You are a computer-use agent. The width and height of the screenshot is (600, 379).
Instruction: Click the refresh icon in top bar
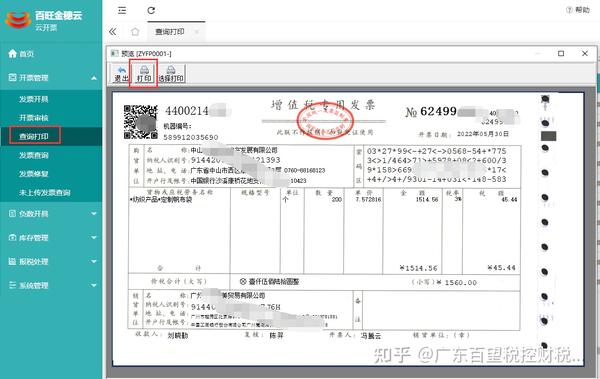coord(151,10)
